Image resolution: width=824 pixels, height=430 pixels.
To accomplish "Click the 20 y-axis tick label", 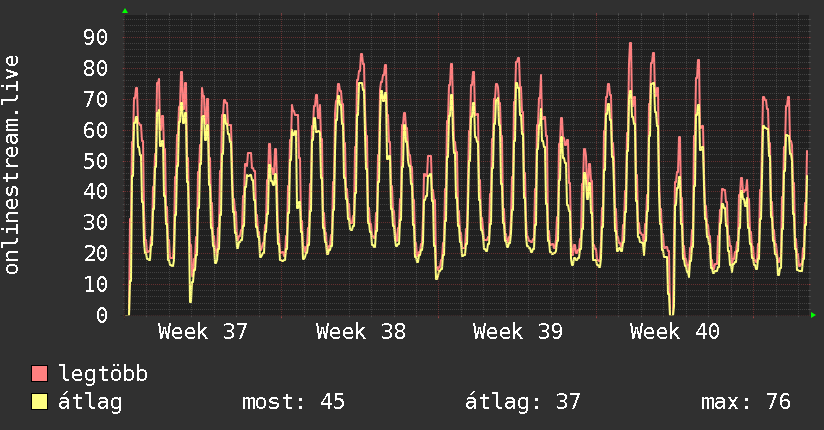I will coord(96,253).
